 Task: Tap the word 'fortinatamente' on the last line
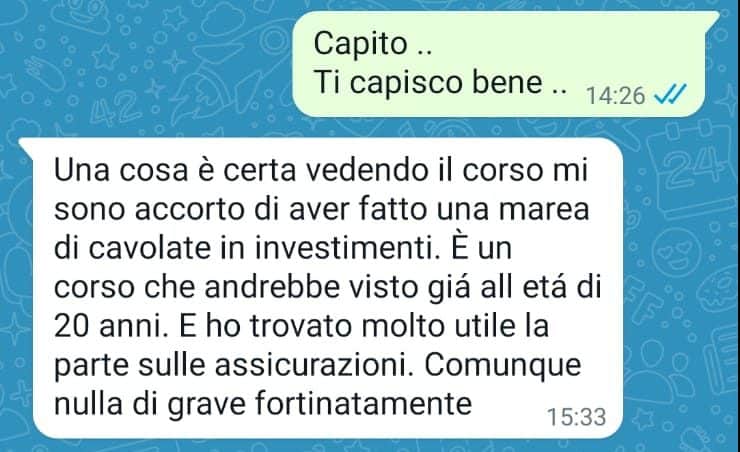point(363,404)
